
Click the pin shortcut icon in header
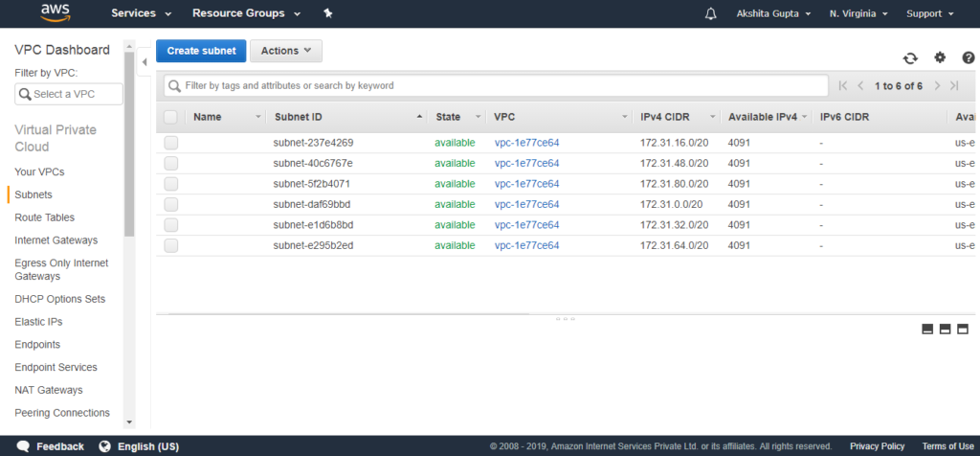click(x=328, y=13)
